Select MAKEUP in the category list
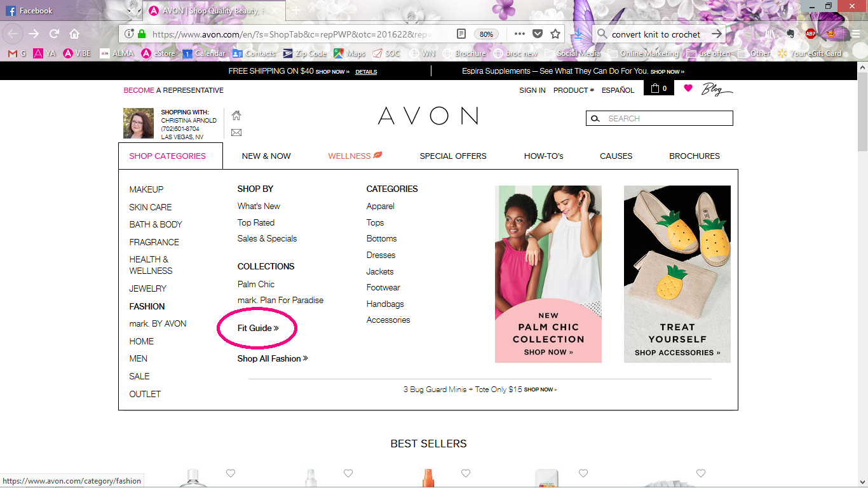 146,189
